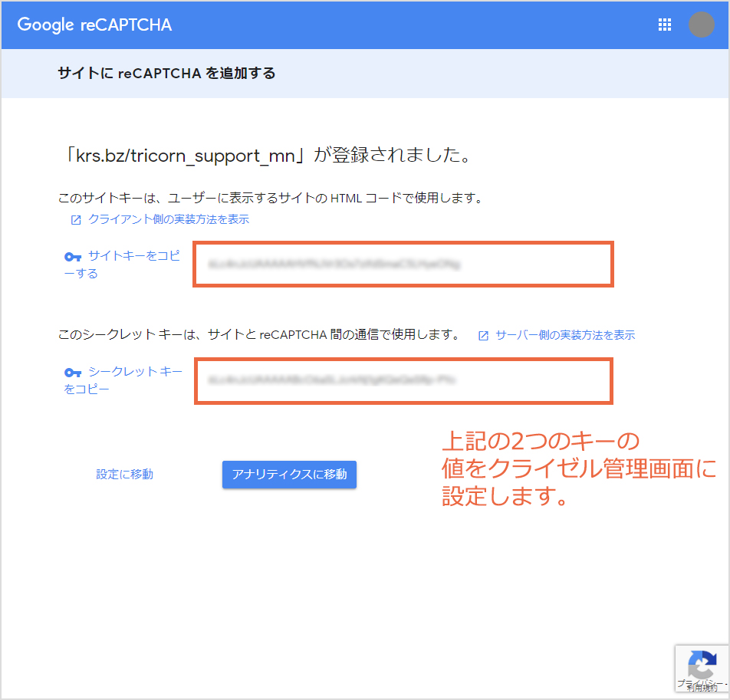Select the blurred site key field
The width and height of the screenshot is (730, 700).
(x=403, y=265)
